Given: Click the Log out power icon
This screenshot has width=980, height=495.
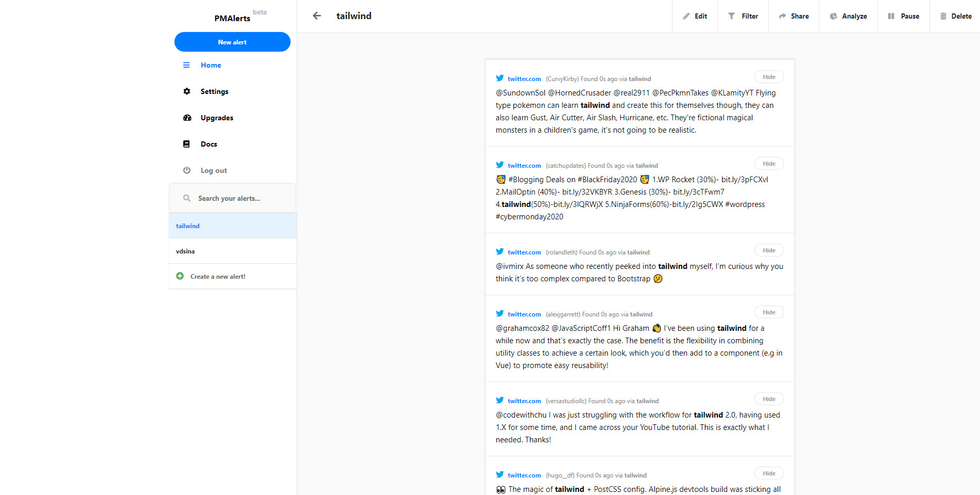Looking at the screenshot, I should (187, 170).
